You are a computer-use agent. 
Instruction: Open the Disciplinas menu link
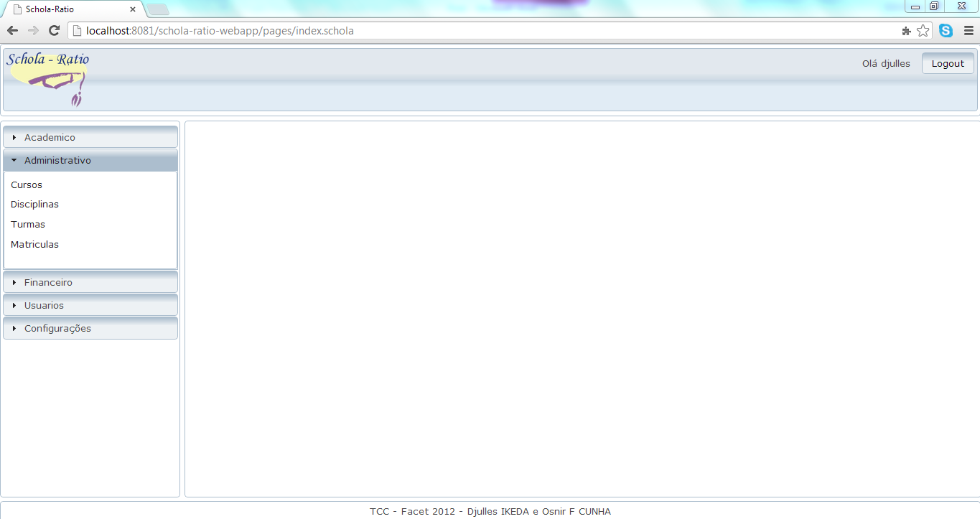34,205
